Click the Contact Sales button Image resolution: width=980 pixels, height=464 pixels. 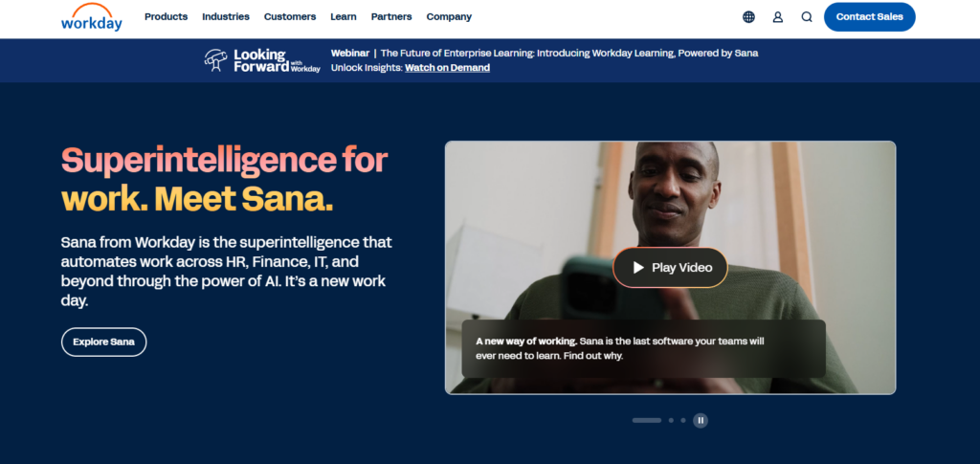(x=869, y=17)
